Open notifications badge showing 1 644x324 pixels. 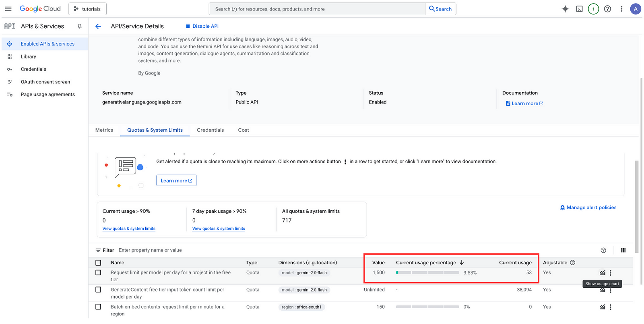593,9
